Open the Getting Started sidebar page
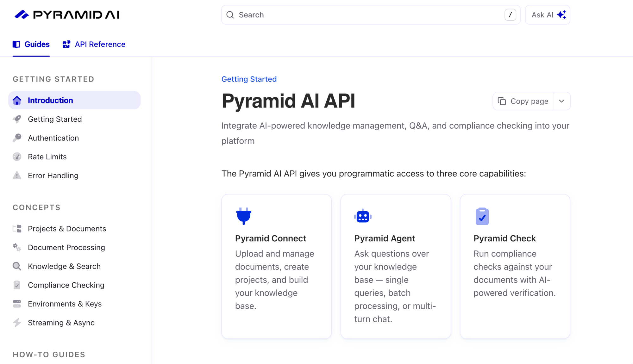Viewport: 633px width, 364px height. click(74, 119)
